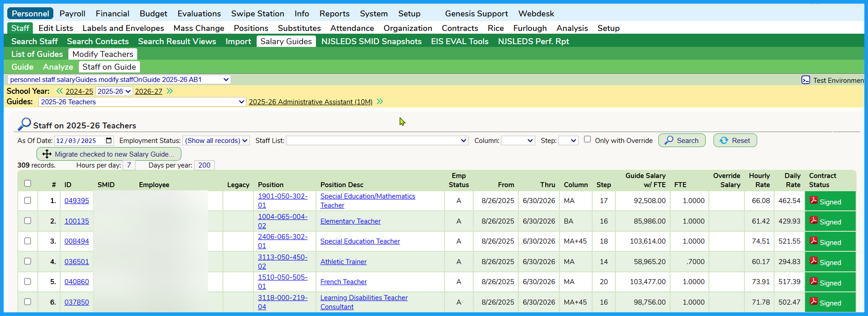Screen dimensions: 868x316
Task: Click the Reset button
Action: click(x=735, y=140)
